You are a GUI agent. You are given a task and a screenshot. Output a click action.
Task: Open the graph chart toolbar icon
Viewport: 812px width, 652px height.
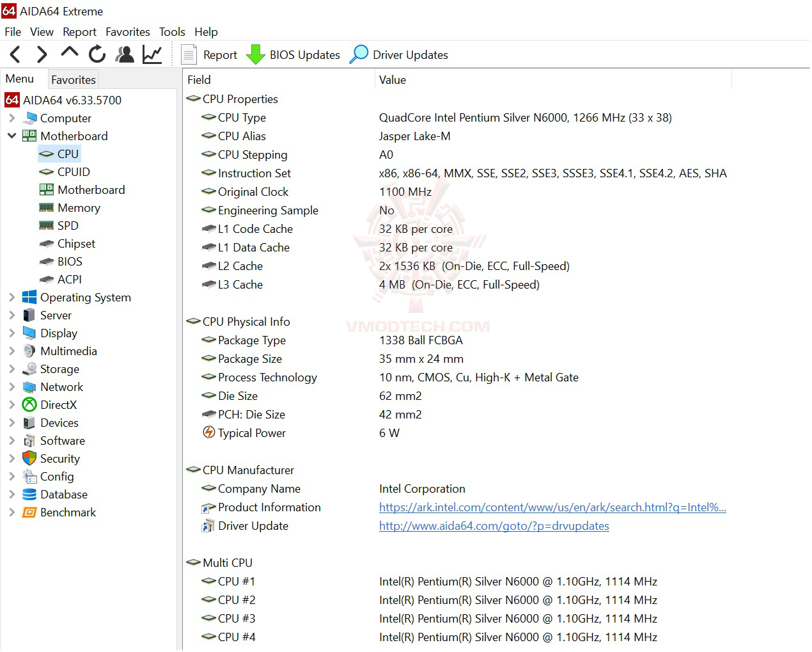click(x=152, y=55)
